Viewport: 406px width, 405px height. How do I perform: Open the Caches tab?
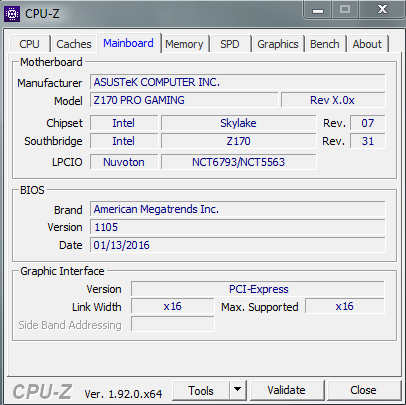tap(74, 44)
